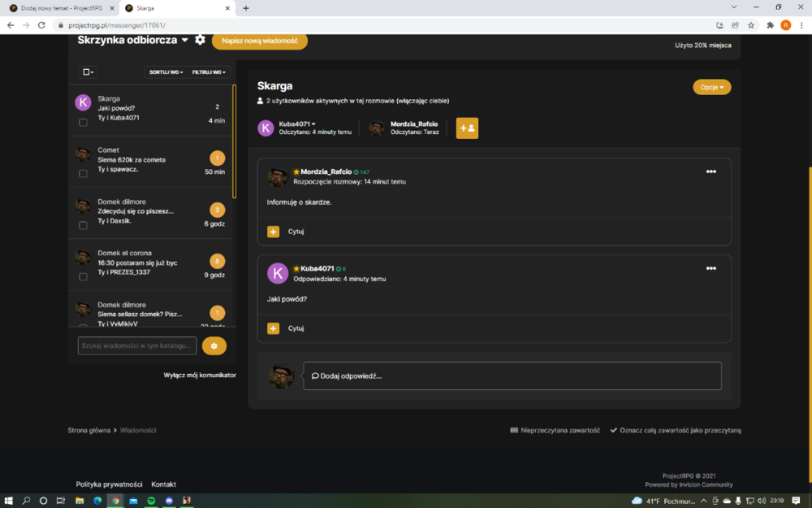Click Cytuj under Kuba4071's message
Viewport: 812px width, 508px height.
click(x=296, y=328)
